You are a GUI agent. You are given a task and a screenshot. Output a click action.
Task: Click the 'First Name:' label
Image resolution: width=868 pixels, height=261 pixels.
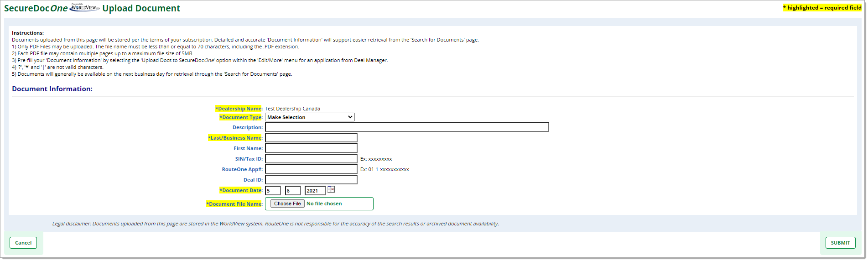(248, 148)
